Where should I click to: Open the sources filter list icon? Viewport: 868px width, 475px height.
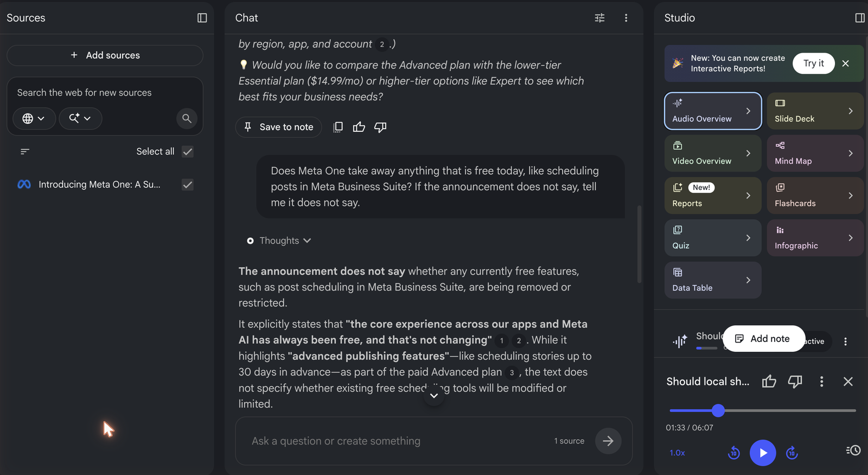tap(25, 151)
